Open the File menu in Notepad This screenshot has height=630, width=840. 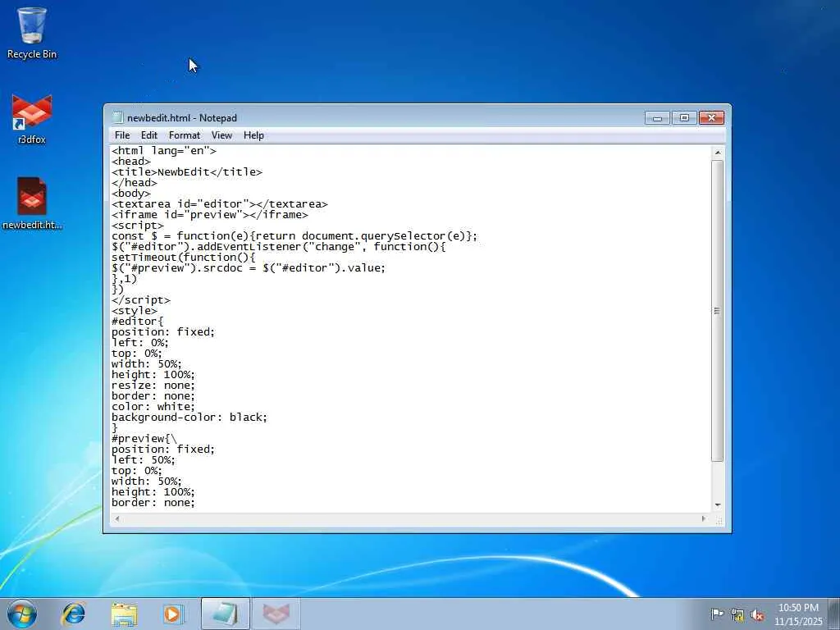tap(122, 135)
